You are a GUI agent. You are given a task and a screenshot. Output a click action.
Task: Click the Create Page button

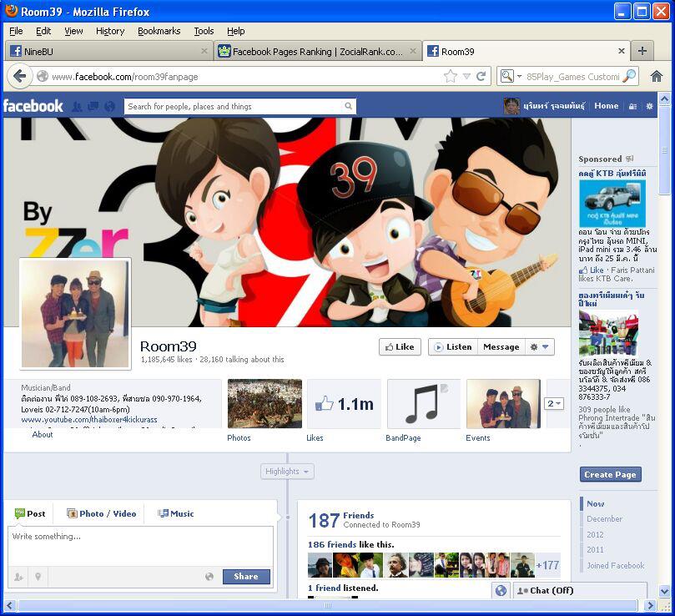click(x=610, y=474)
